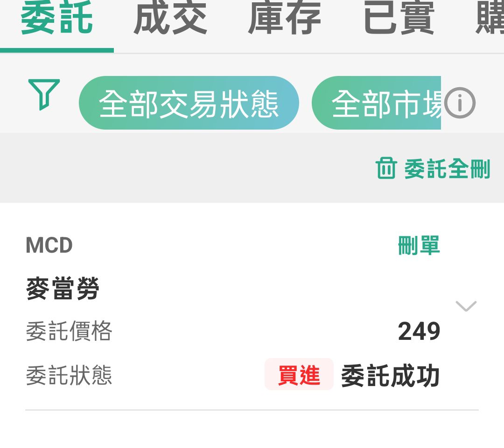Screen dimensions: 504x448
Task: Click the trash can icon
Action: (386, 168)
